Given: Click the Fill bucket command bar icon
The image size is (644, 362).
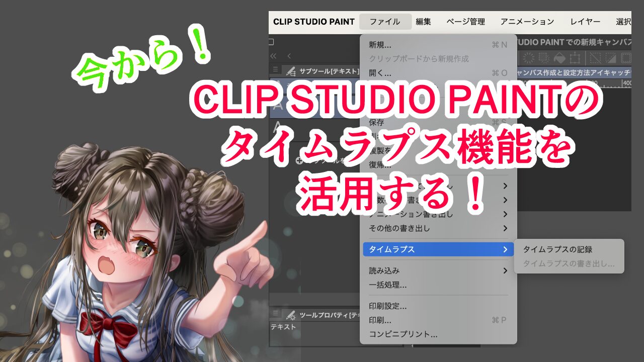Looking at the screenshot, I should [x=559, y=58].
